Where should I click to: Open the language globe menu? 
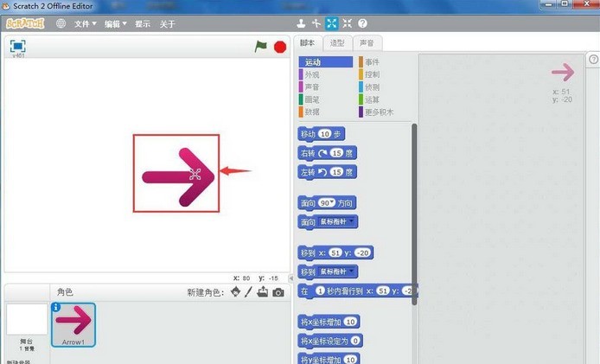[x=61, y=23]
